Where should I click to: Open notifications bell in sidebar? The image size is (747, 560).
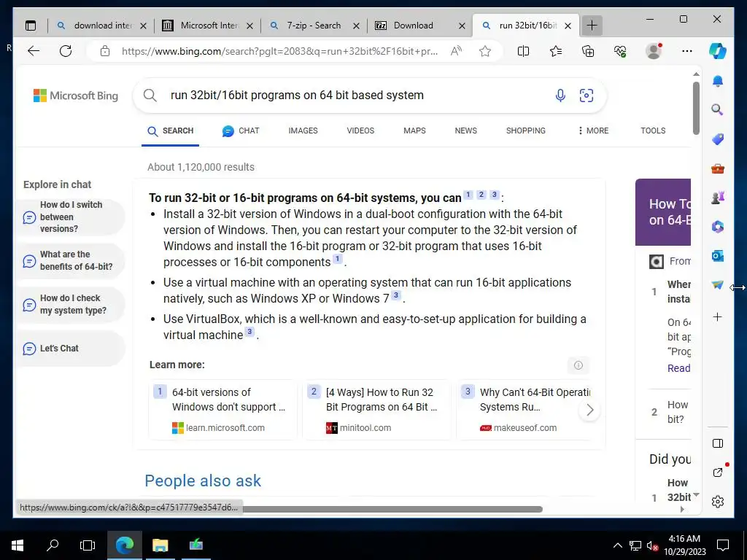pos(718,81)
